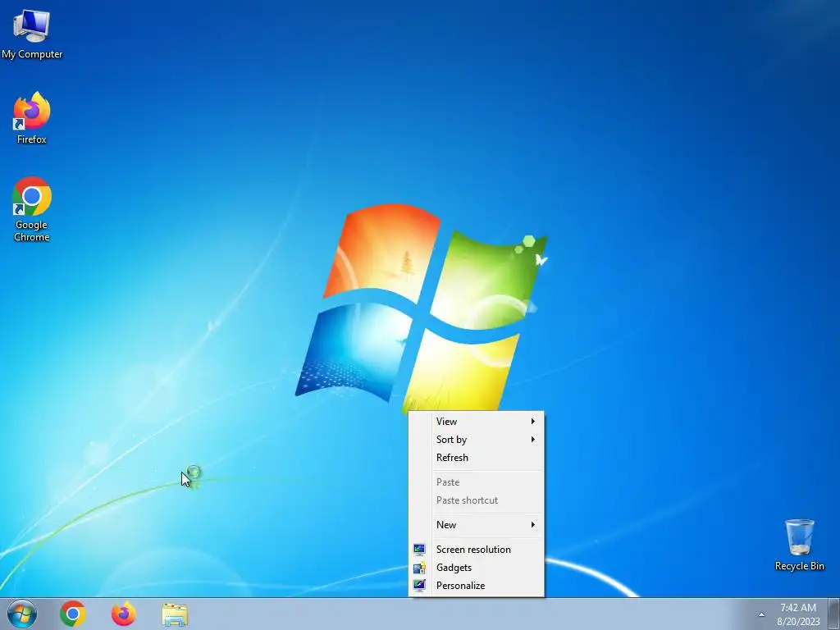Open Windows Explorer from the taskbar

click(x=175, y=614)
